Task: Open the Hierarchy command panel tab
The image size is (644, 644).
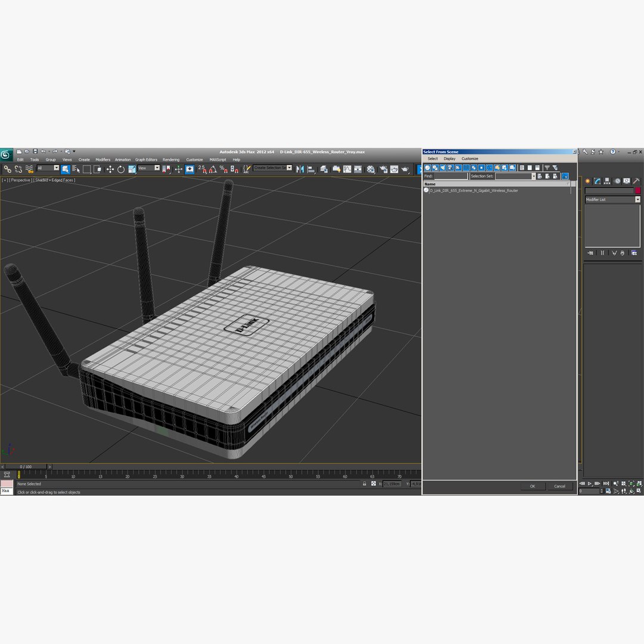Action: click(606, 181)
